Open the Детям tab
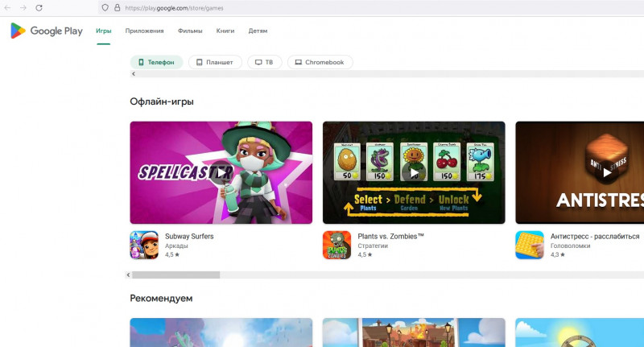The width and height of the screenshot is (644, 347). coord(258,31)
